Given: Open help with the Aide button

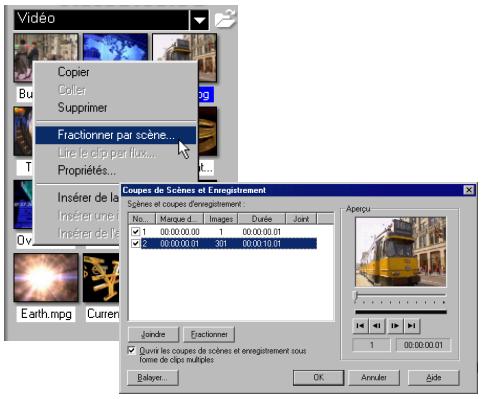Looking at the screenshot, I should click(434, 378).
